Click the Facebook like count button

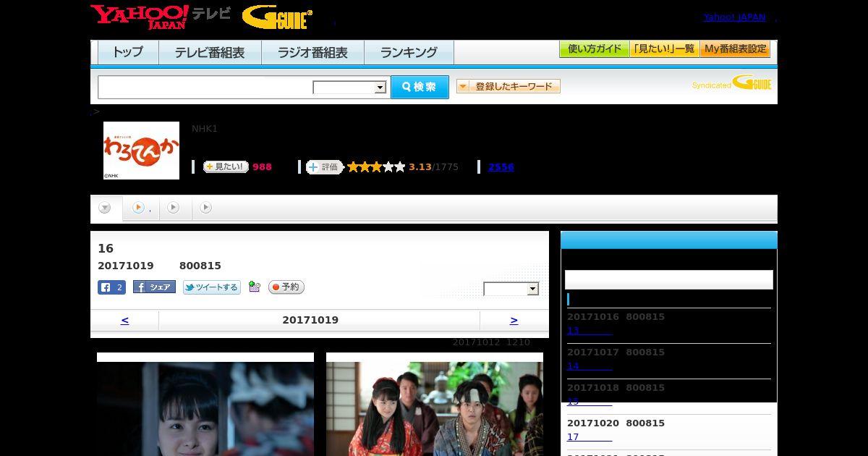(x=111, y=287)
